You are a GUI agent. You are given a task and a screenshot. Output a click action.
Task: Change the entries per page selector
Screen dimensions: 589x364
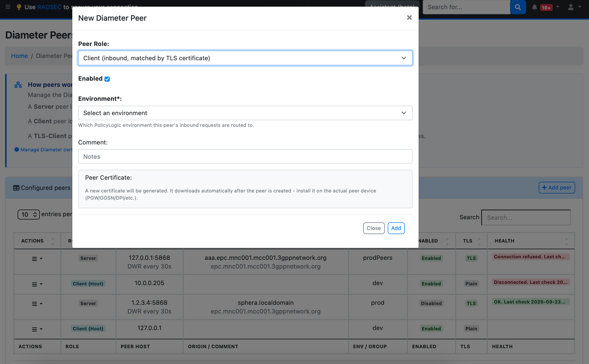[x=29, y=214]
